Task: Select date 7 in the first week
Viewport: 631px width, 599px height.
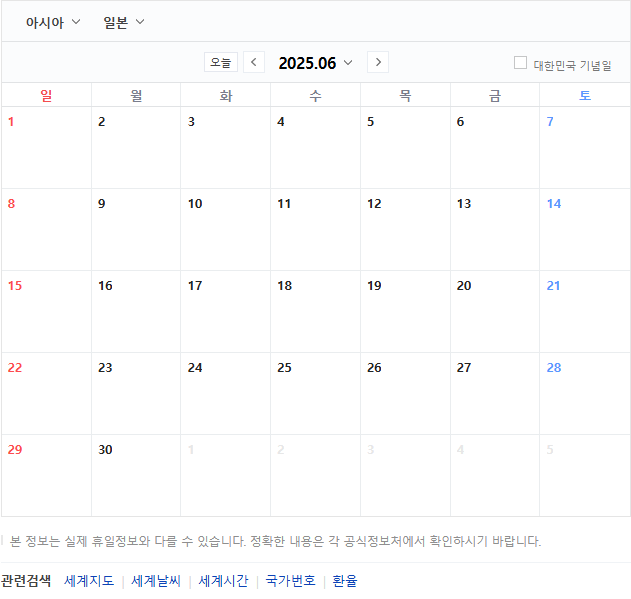Action: coord(550,122)
